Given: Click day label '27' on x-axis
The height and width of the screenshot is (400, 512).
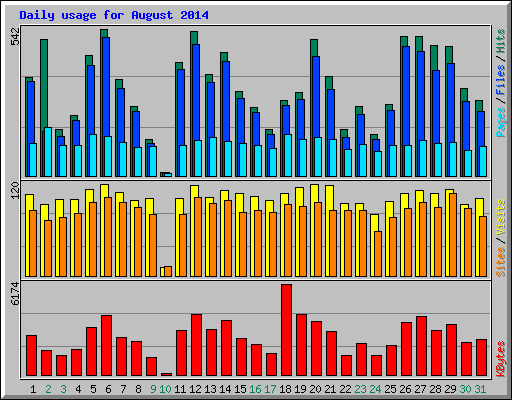Looking at the screenshot, I should (x=421, y=389).
